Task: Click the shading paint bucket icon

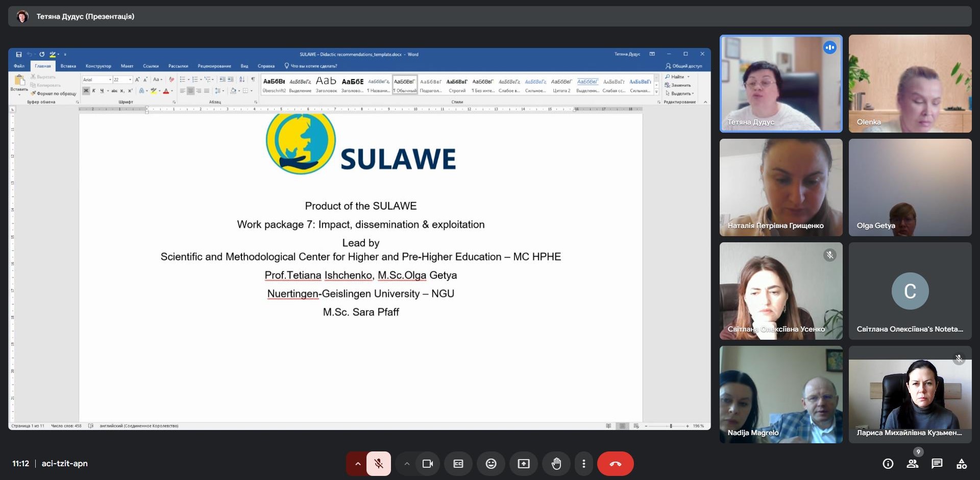Action: coord(233,91)
